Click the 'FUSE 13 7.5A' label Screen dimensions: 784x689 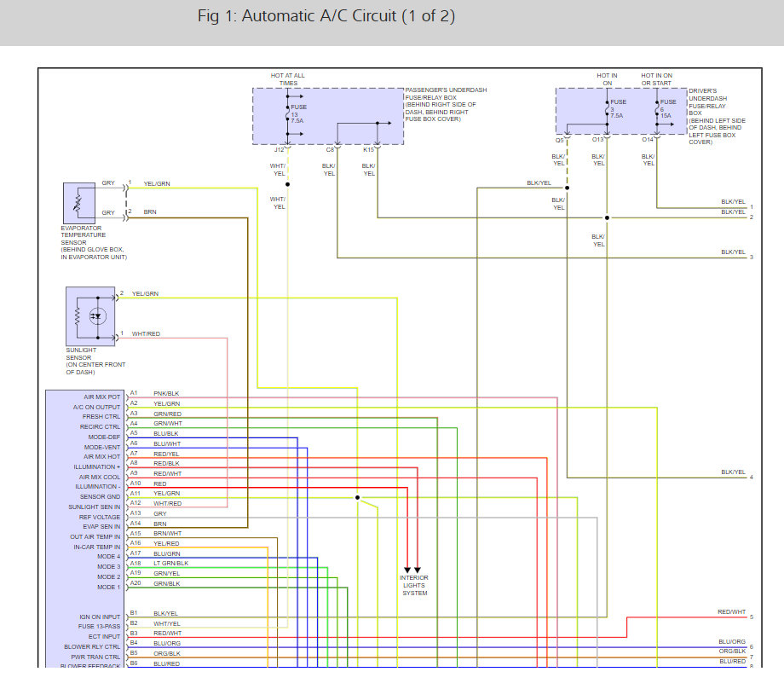pos(298,114)
